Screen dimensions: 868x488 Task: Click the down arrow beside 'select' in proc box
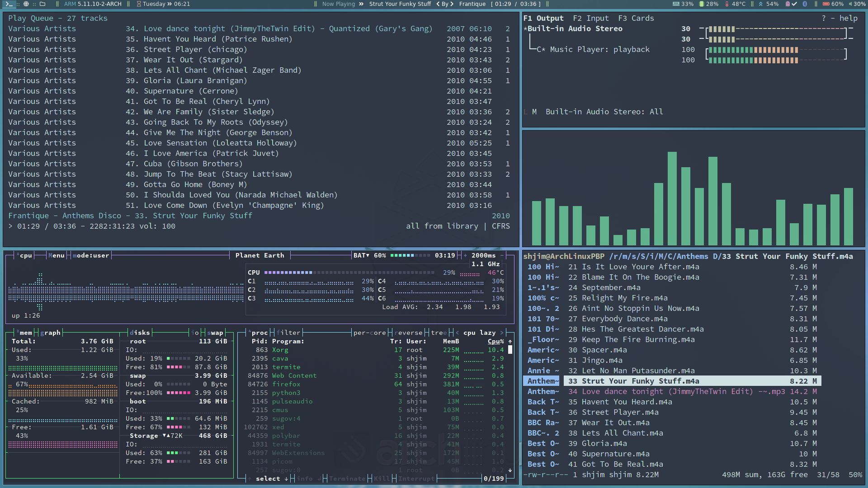point(286,479)
